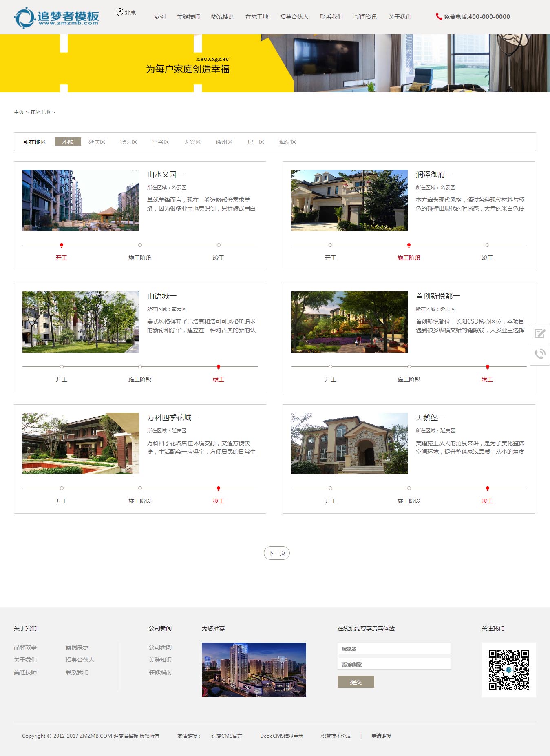
Task: Filter by 延庆区 region
Action: (x=97, y=142)
